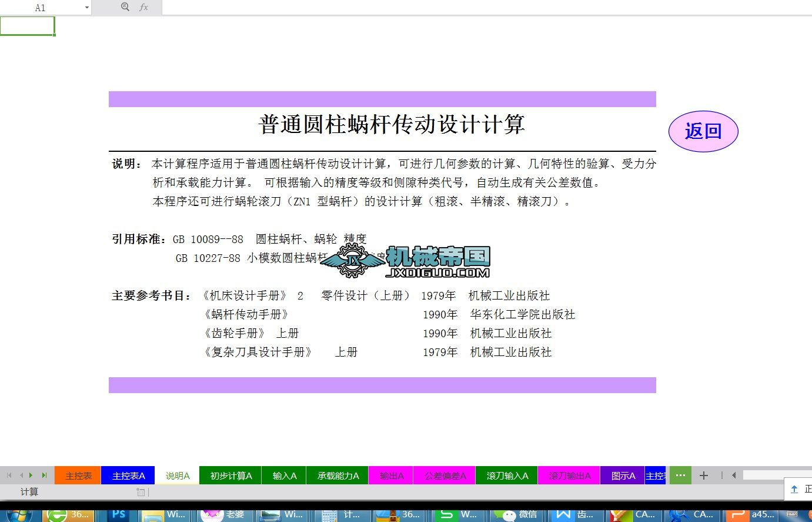The image size is (812, 522).
Task: Open the 输出A sheet tab
Action: coord(392,476)
